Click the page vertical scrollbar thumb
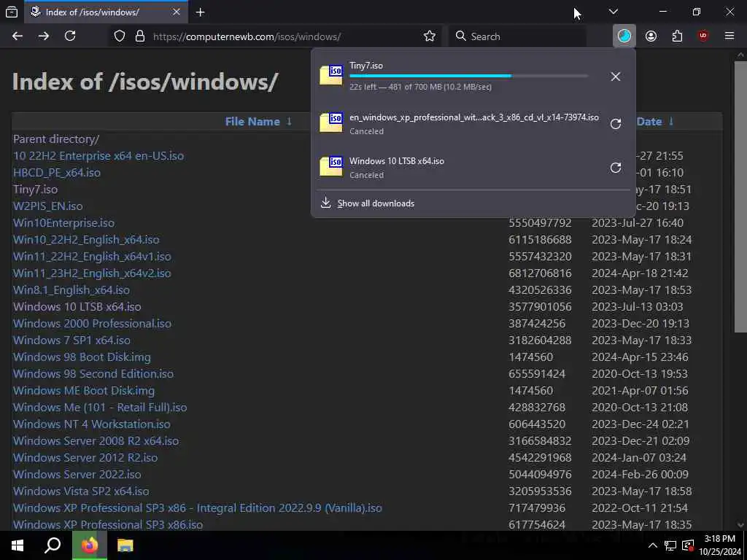Screen dimensions: 747x560 pos(740,196)
